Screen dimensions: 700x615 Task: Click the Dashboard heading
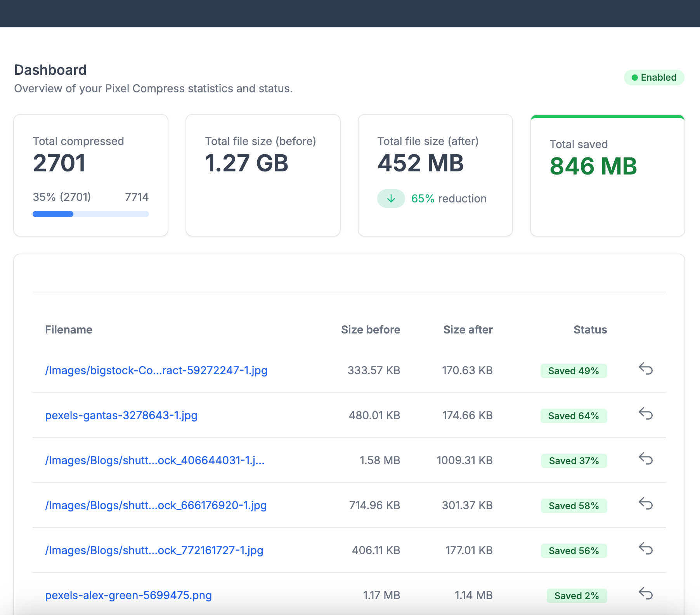pos(50,70)
